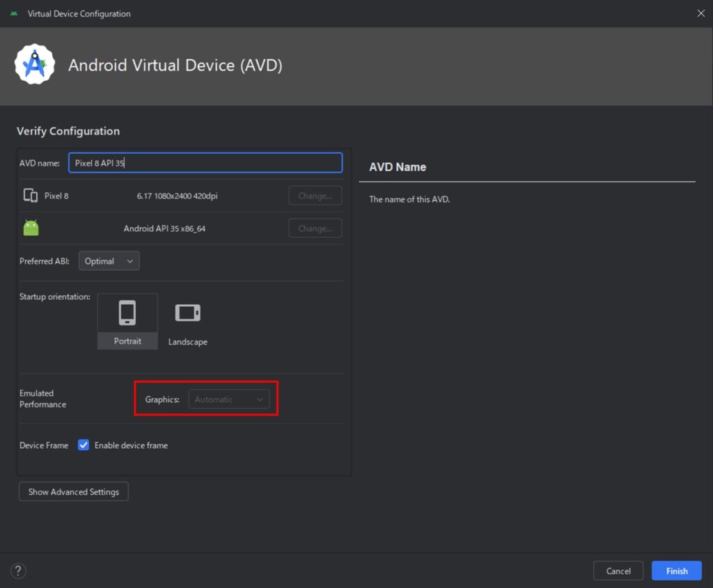Open the Preferred ABI Optimal dropdown

coord(109,261)
